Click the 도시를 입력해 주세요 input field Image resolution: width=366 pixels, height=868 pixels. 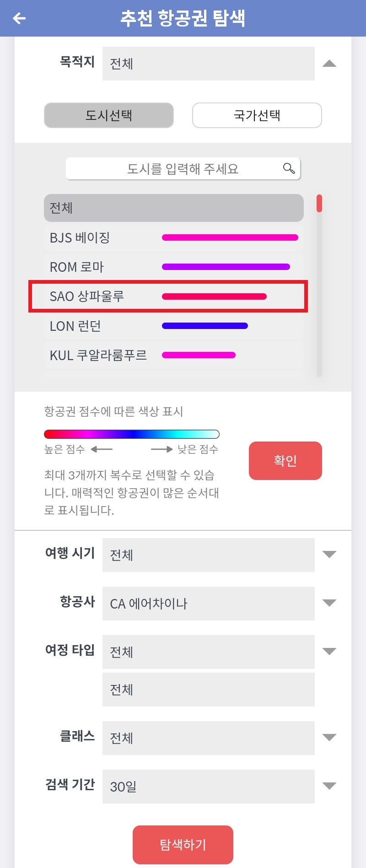(183, 168)
